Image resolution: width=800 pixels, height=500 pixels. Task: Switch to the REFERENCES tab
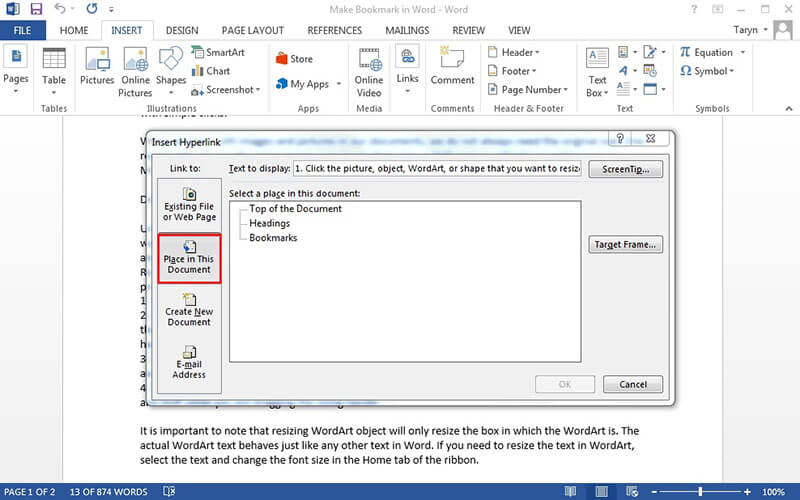click(x=334, y=31)
